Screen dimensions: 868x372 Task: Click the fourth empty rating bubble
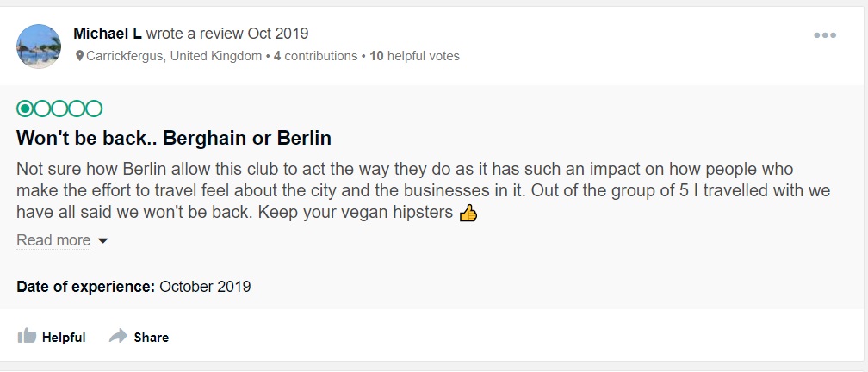[x=77, y=108]
